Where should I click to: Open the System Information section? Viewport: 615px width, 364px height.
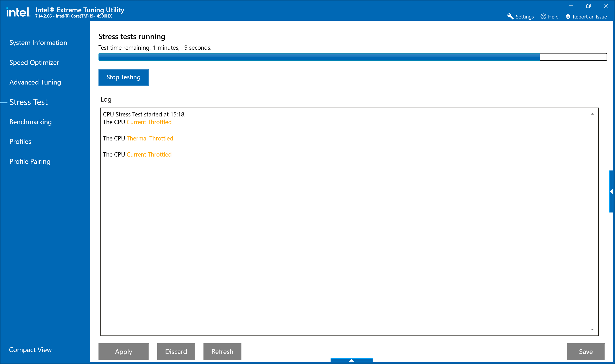pos(38,43)
